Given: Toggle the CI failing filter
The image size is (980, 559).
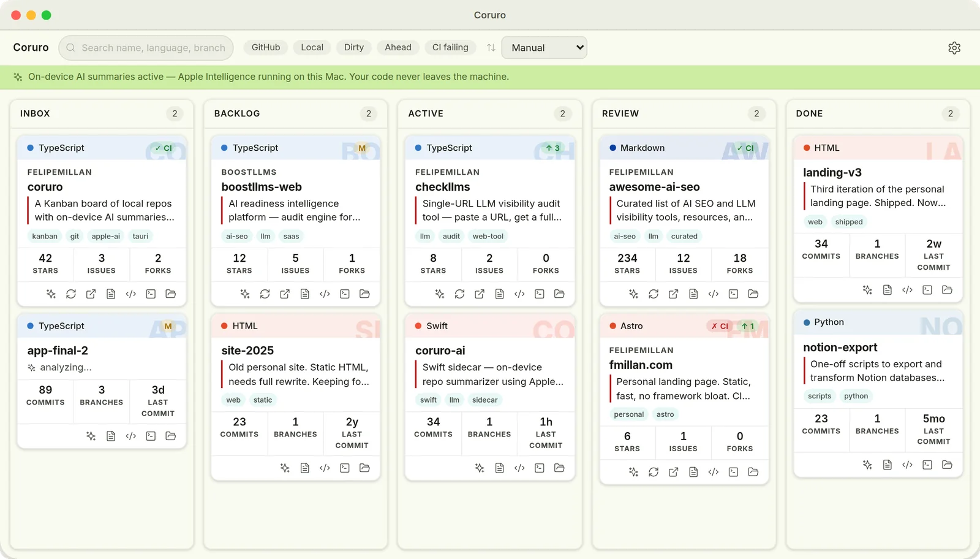Looking at the screenshot, I should [450, 47].
